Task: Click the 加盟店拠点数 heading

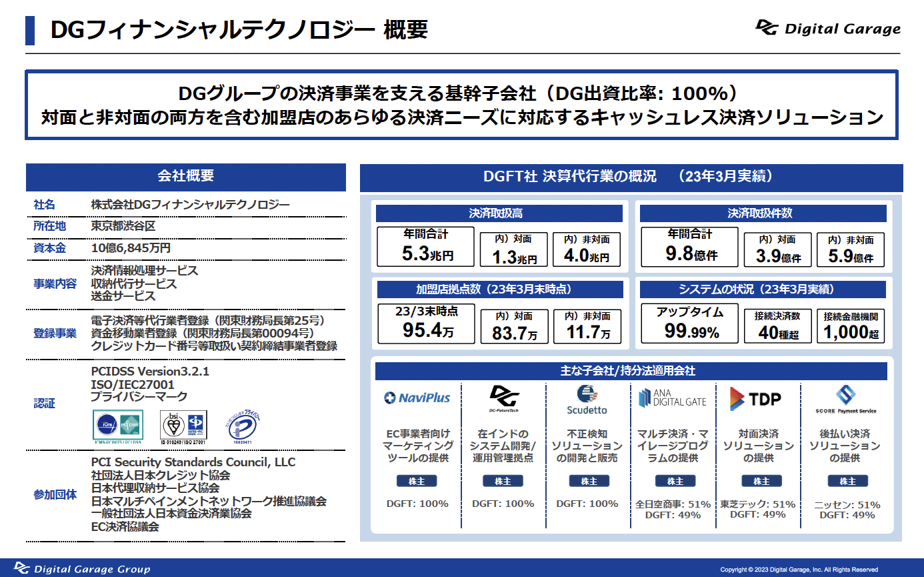Action: [x=500, y=290]
